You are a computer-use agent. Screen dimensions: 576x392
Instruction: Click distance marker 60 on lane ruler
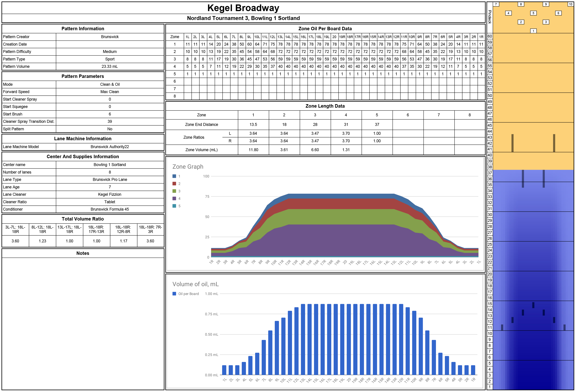coord(490,36)
